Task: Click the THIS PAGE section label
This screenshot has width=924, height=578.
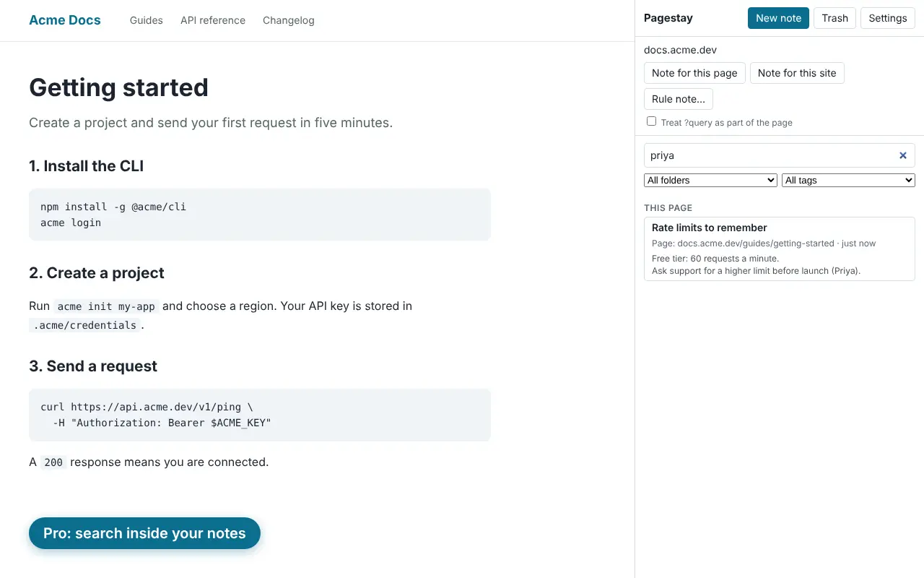Action: 668,208
